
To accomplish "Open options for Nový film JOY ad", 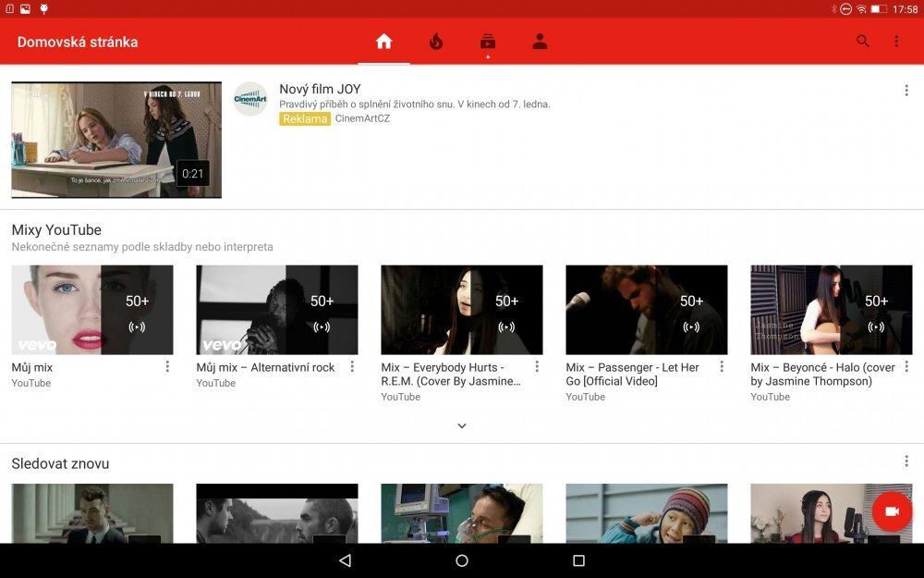I will click(906, 91).
